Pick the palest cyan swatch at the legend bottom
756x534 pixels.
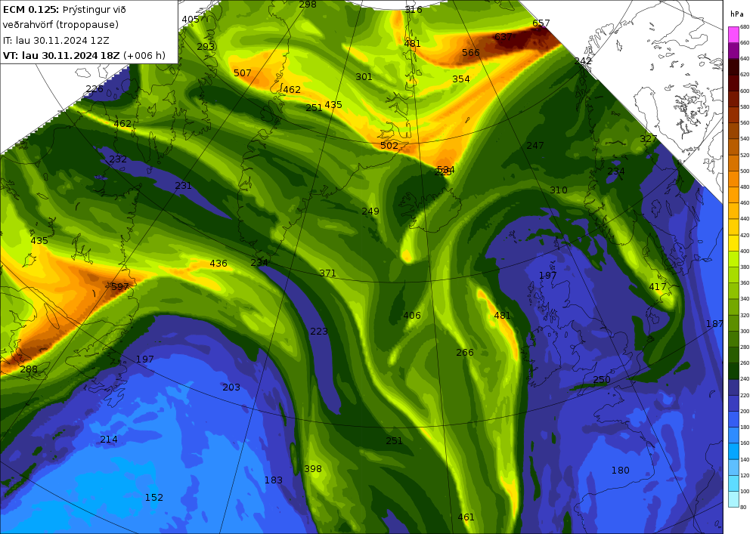[x=733, y=499]
